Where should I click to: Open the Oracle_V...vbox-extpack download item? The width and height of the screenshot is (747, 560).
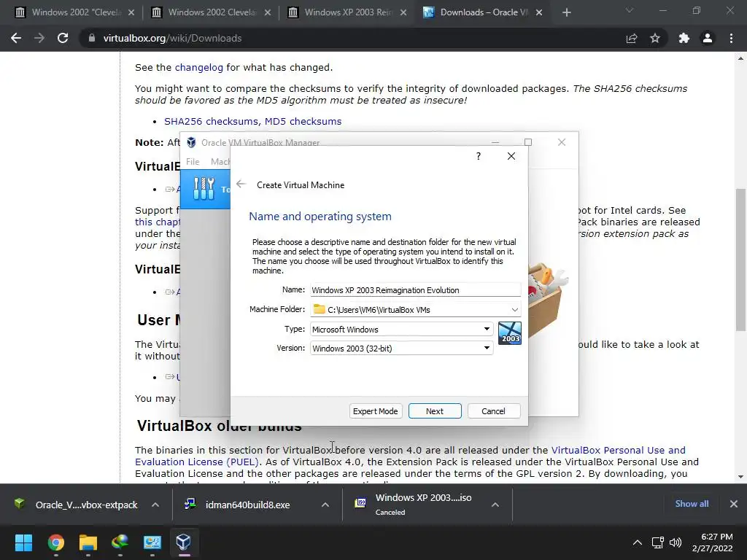point(76,505)
